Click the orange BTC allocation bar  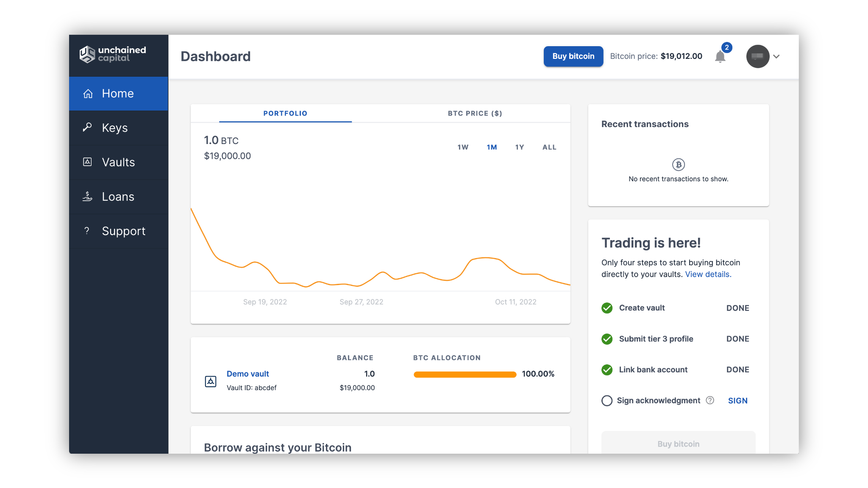[465, 374]
